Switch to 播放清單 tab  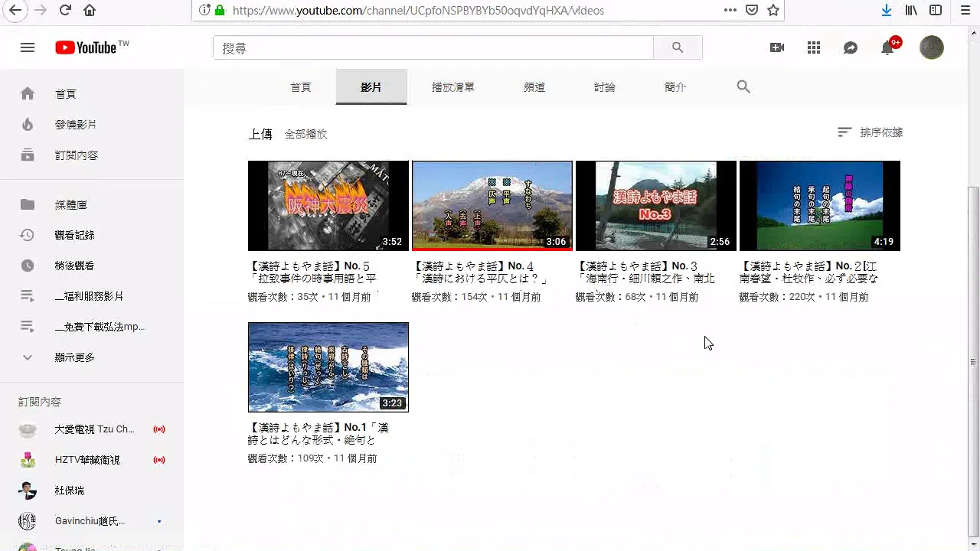tap(453, 87)
